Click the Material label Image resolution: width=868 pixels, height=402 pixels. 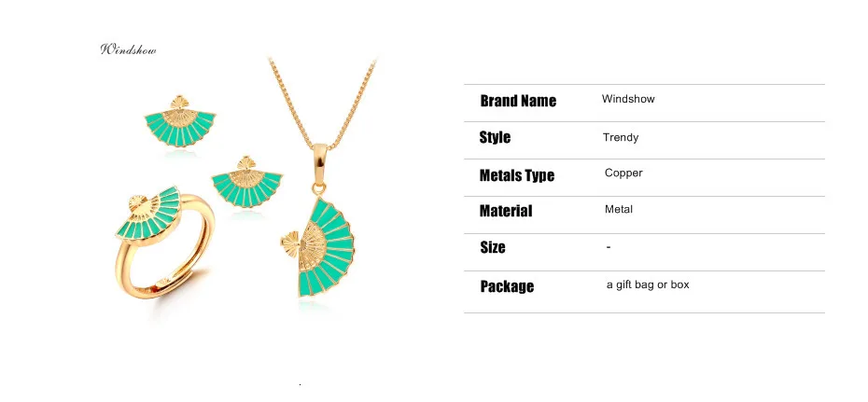506,211
